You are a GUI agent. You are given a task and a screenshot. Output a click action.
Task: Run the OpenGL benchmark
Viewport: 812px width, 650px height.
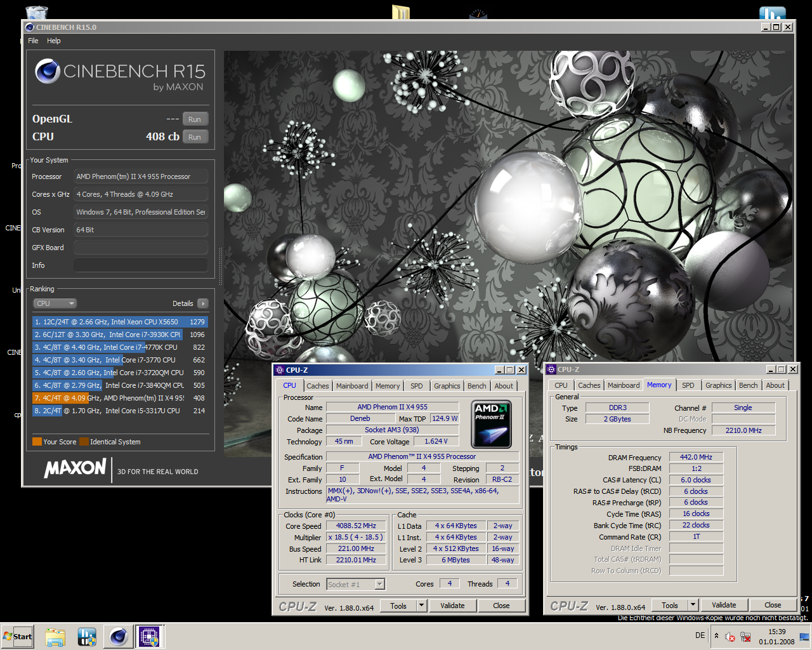pyautogui.click(x=195, y=119)
